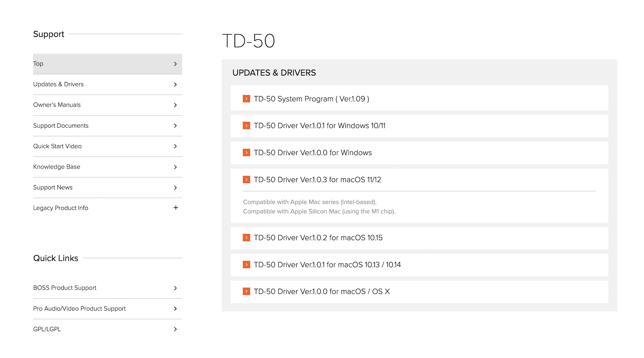Viewport: 644px width, 358px height.
Task: Visit Pro Audio/Video Product Support
Action: pos(79,309)
